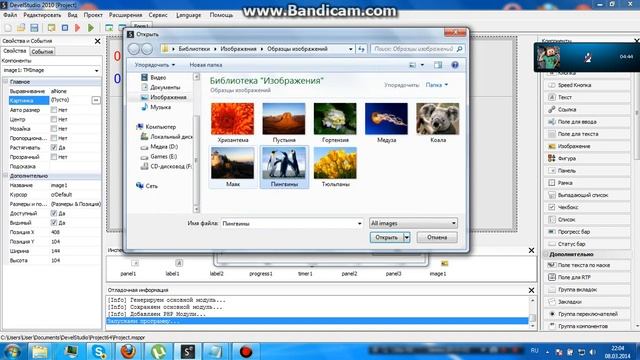
Task: Open view mode dropdown arrow in dialog
Action: coord(422,65)
